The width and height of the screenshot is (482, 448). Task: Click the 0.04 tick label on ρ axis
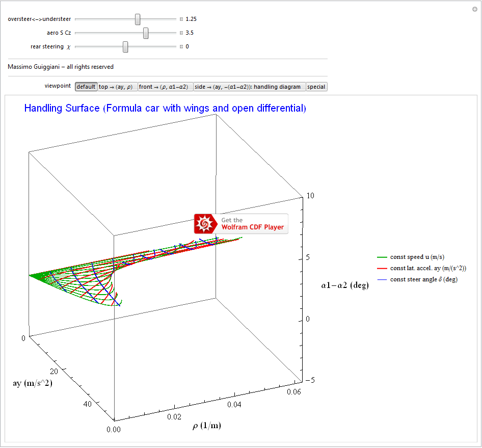(x=234, y=405)
